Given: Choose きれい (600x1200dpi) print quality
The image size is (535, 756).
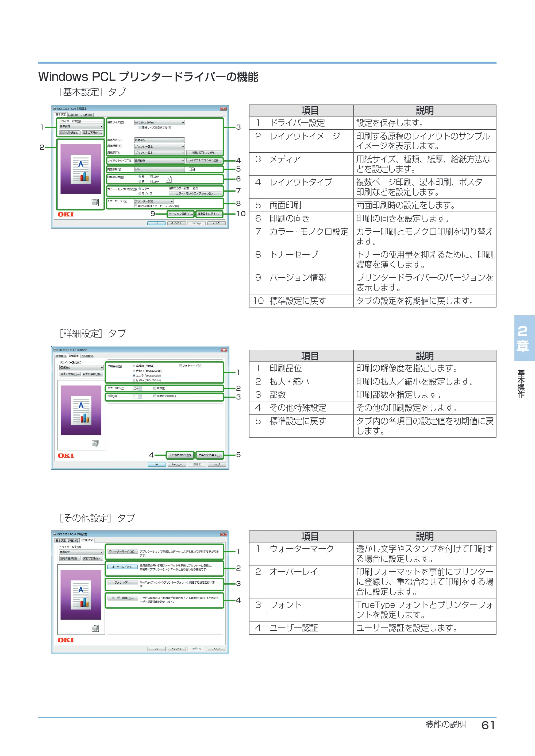Looking at the screenshot, I should pyautogui.click(x=134, y=371).
